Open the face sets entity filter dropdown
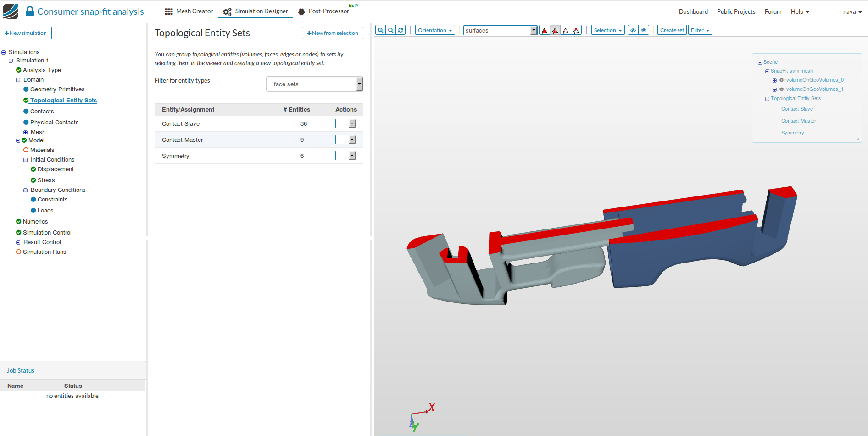 point(315,84)
